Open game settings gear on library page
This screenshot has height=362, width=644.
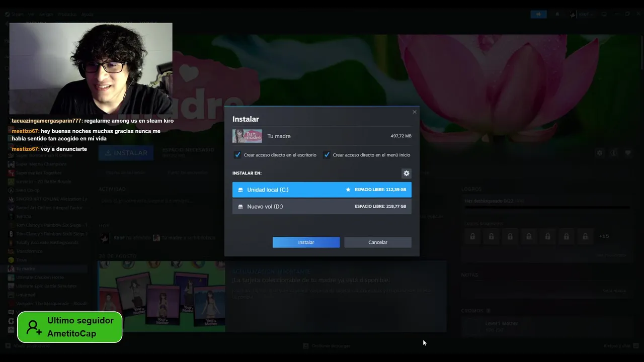600,153
